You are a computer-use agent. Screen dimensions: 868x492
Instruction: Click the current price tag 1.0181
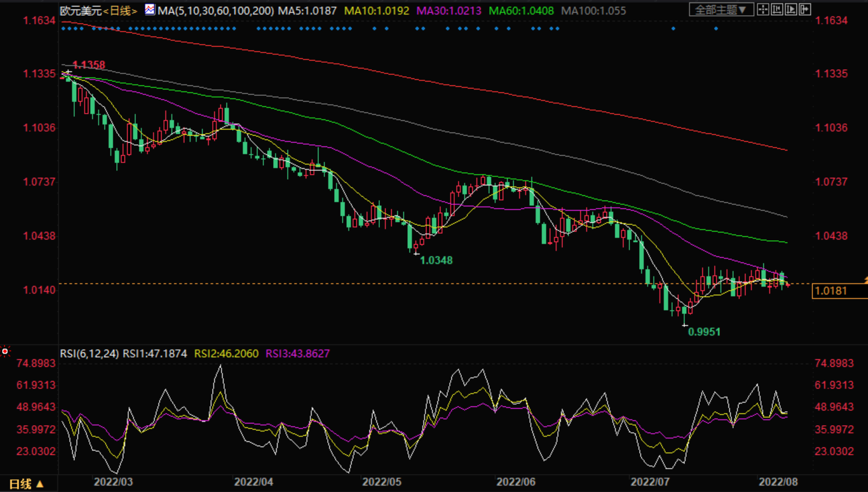[x=840, y=291]
